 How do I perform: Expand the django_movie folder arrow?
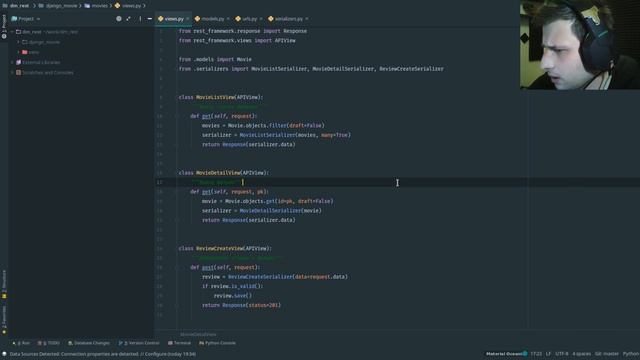(x=18, y=42)
